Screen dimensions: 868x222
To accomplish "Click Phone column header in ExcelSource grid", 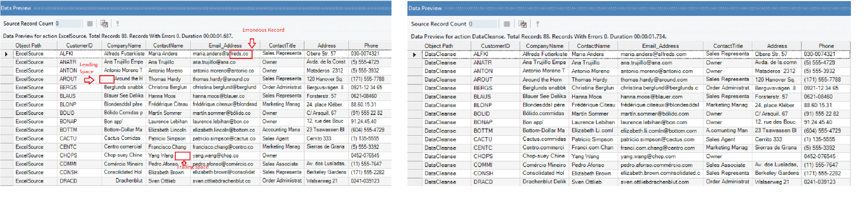I will (x=371, y=45).
